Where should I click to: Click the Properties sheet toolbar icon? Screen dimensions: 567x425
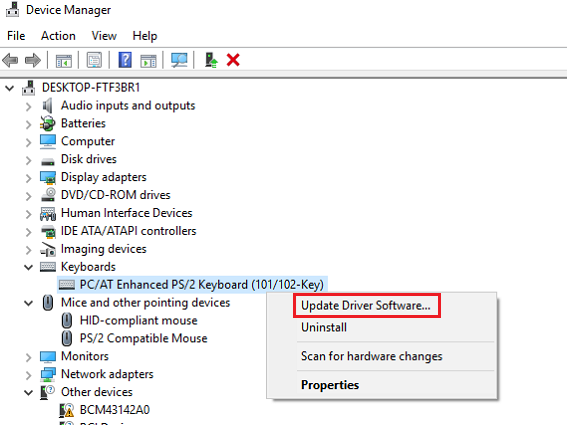coord(94,60)
